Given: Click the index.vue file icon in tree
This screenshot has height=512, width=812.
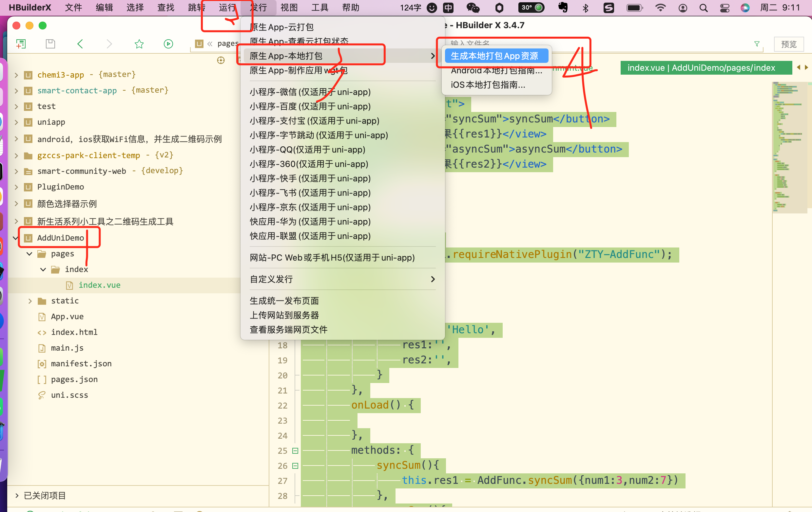Looking at the screenshot, I should (69, 285).
